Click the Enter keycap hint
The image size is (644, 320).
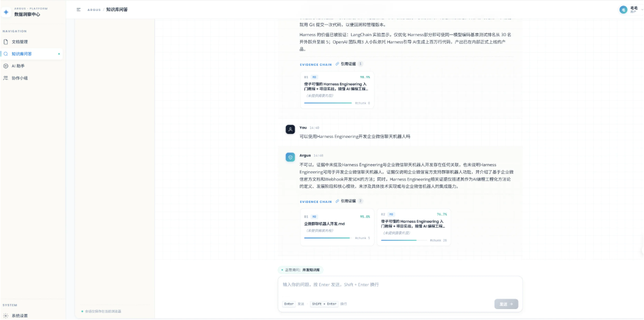pos(289,304)
